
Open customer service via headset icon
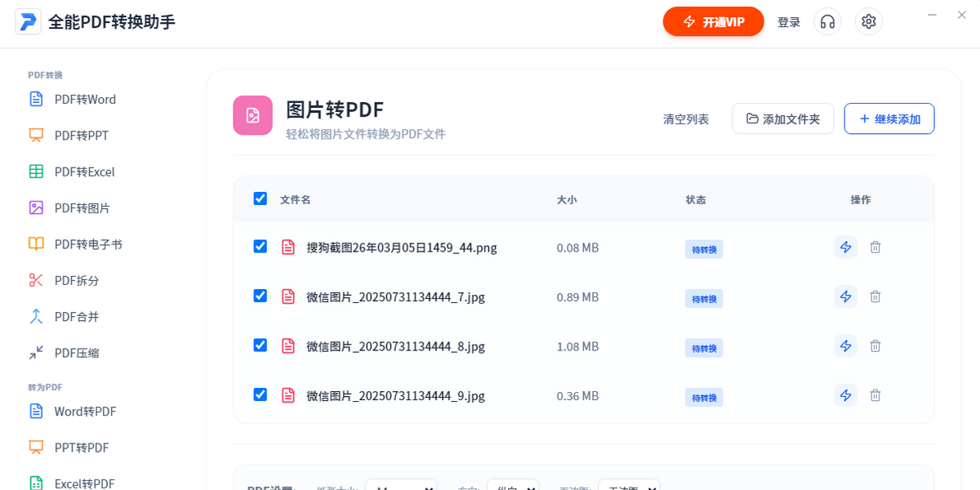(828, 22)
